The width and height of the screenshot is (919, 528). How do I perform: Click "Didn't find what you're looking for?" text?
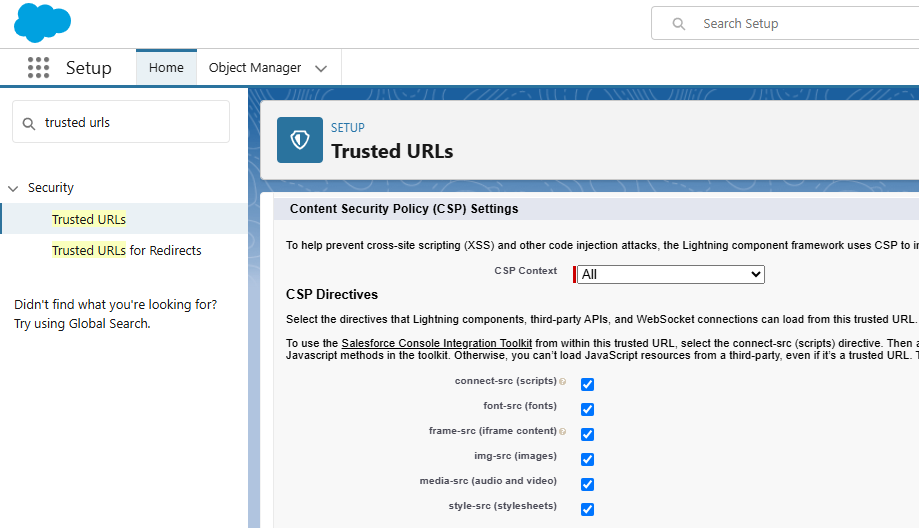click(x=115, y=305)
